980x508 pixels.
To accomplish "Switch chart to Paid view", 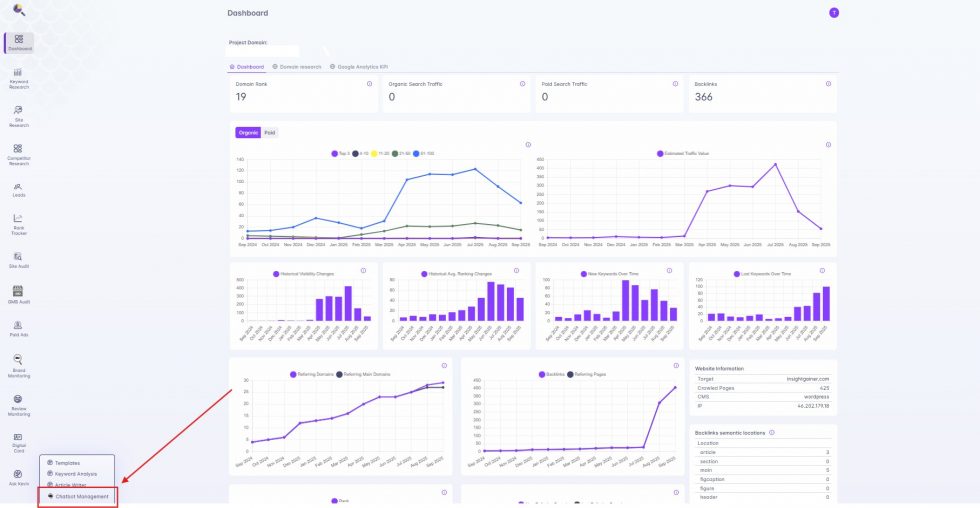I will click(269, 132).
